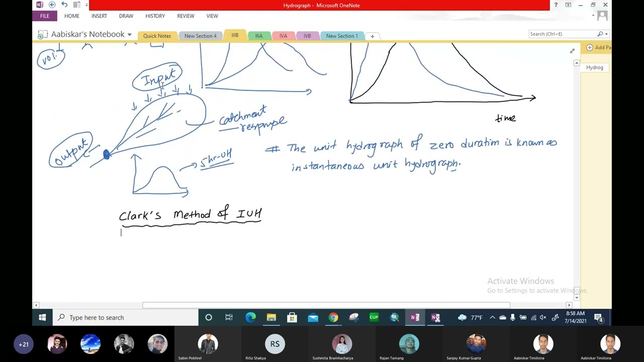Open the VIEW ribbon tab
The width and height of the screenshot is (644, 362).
[x=212, y=16]
